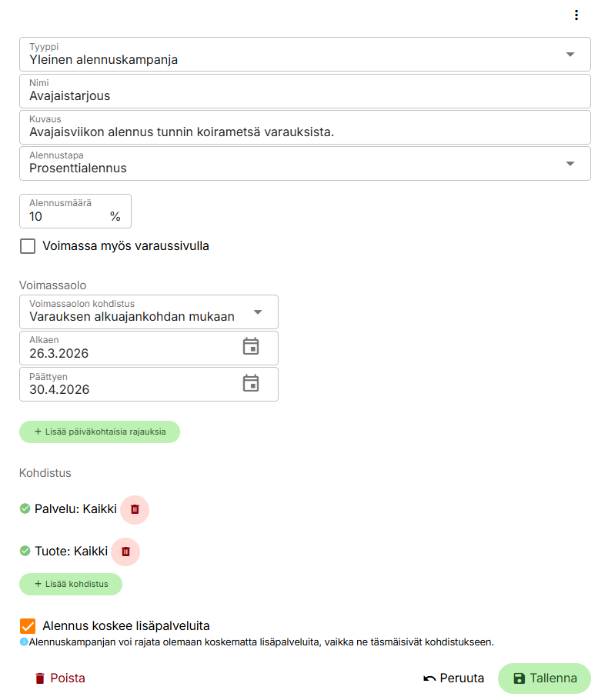
Task: Open Voimassaolon kohdistus dropdown
Action: pos(258,312)
